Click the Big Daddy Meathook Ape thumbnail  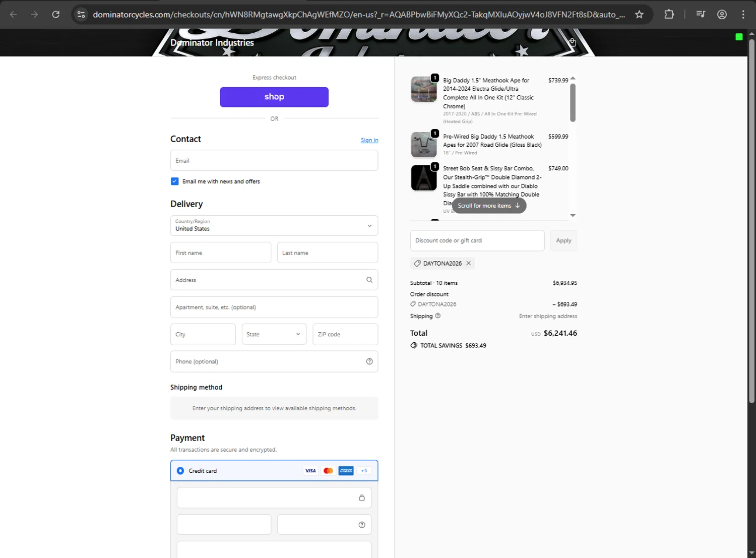[x=424, y=89]
